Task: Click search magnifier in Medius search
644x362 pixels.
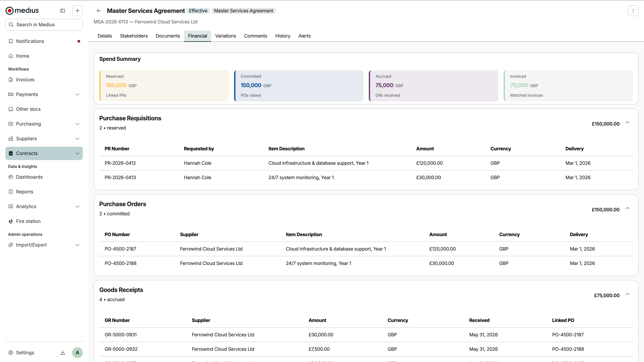Action: click(x=11, y=24)
